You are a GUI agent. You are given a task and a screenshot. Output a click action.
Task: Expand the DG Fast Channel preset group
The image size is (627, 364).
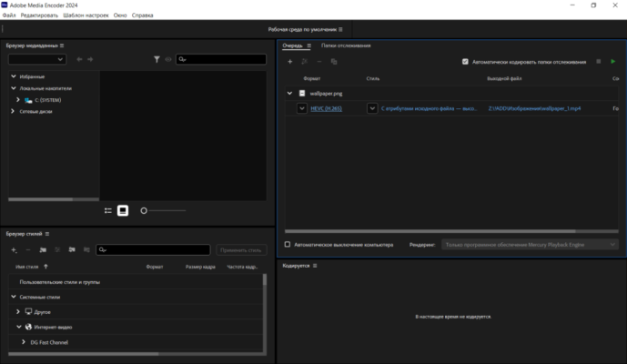coord(24,342)
